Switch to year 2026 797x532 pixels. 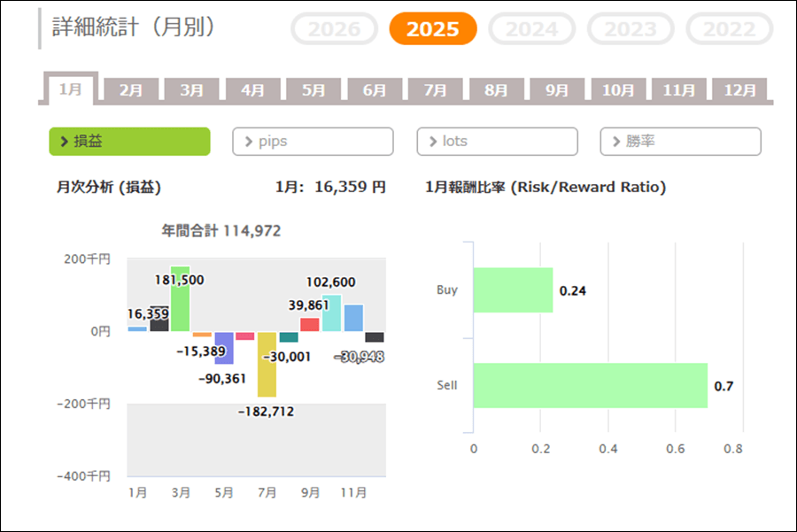point(334,29)
